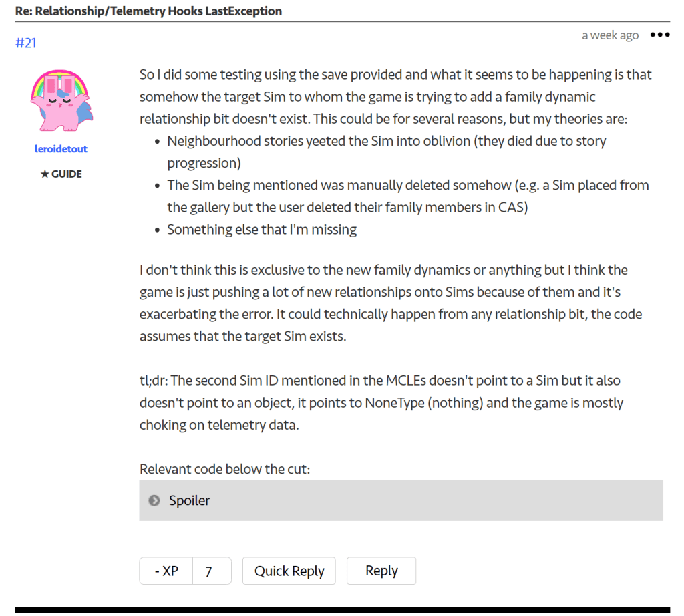
Task: Click the Spoiler disclosure arrow icon
Action: pyautogui.click(x=154, y=500)
